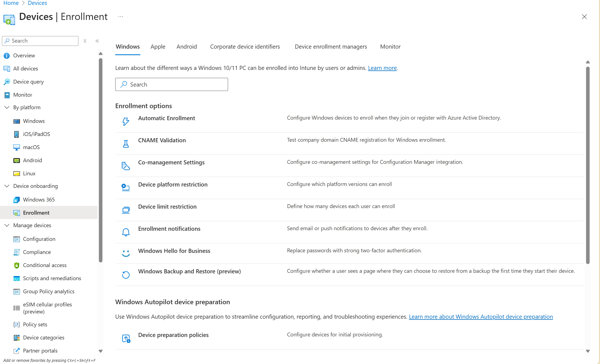Click Windows Backup and Restore icon
Viewport: 600px width, 364px height.
126,275
